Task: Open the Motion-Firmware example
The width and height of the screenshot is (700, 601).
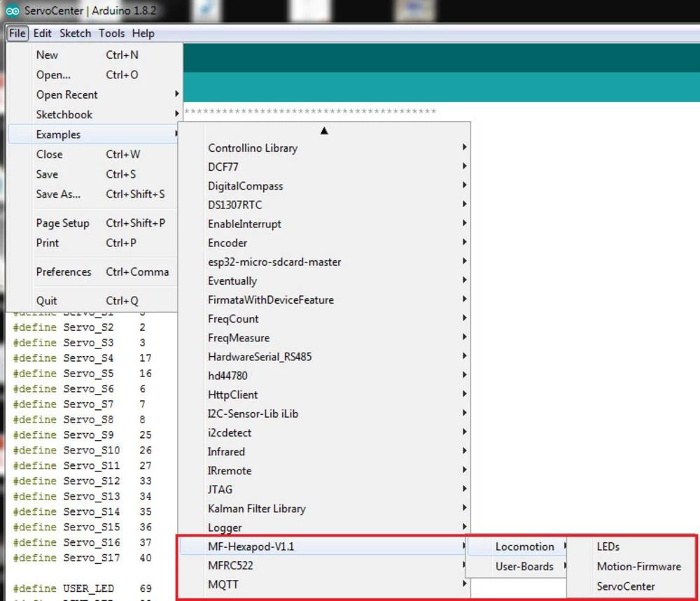Action: point(638,566)
